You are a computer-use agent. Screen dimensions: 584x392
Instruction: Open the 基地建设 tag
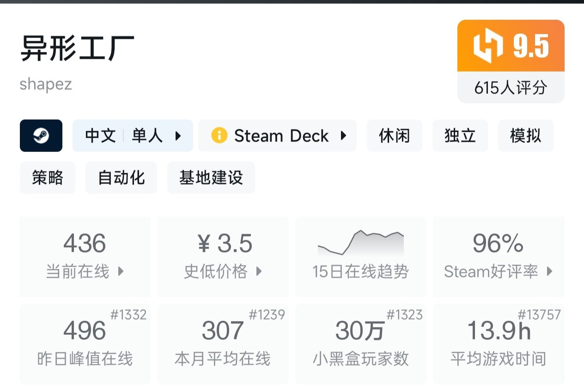[x=211, y=177]
